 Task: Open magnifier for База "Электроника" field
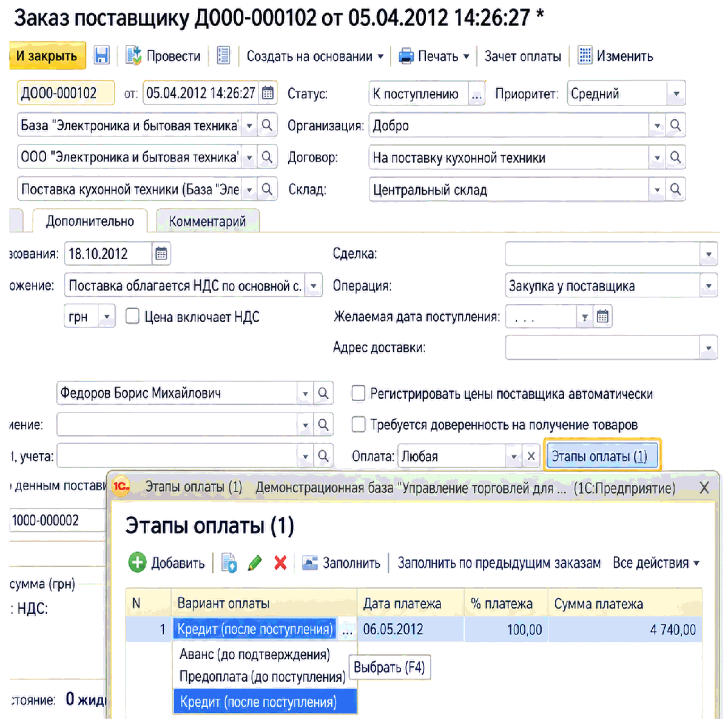tap(267, 125)
